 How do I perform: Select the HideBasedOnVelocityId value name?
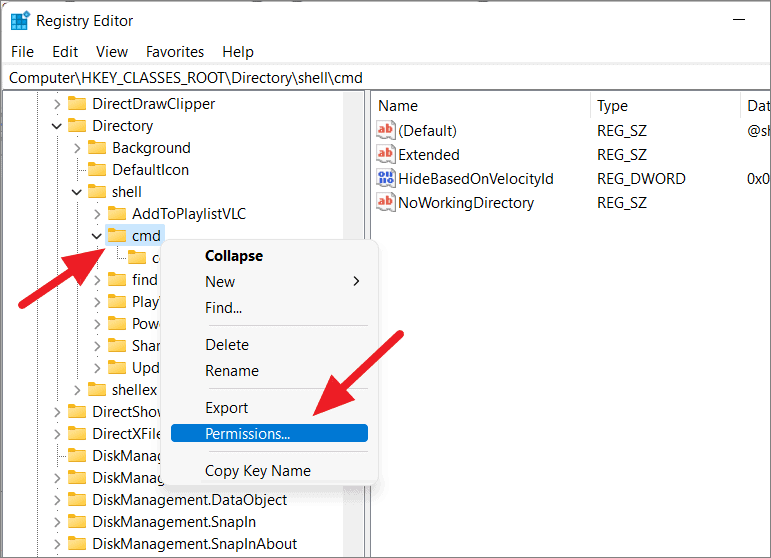click(476, 178)
